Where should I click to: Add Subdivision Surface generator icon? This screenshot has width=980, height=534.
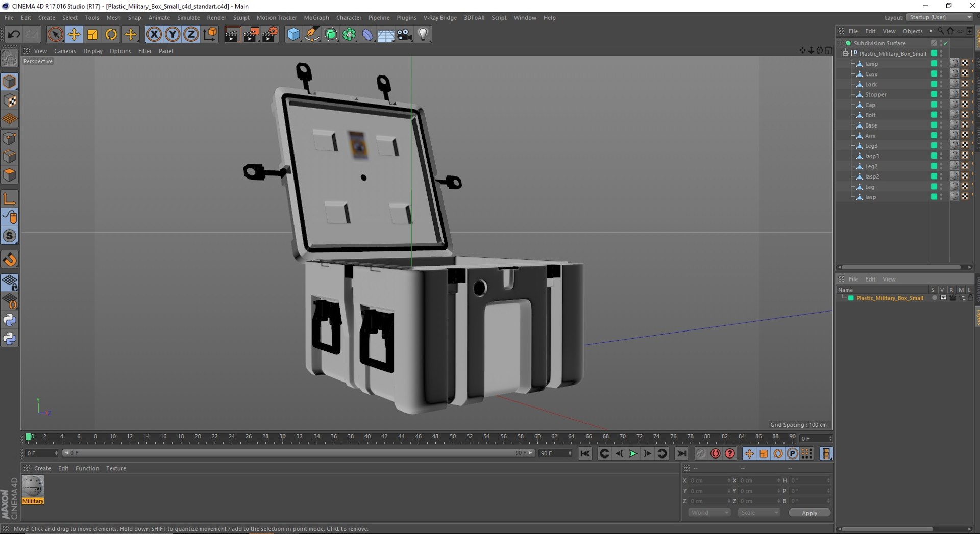coord(331,34)
